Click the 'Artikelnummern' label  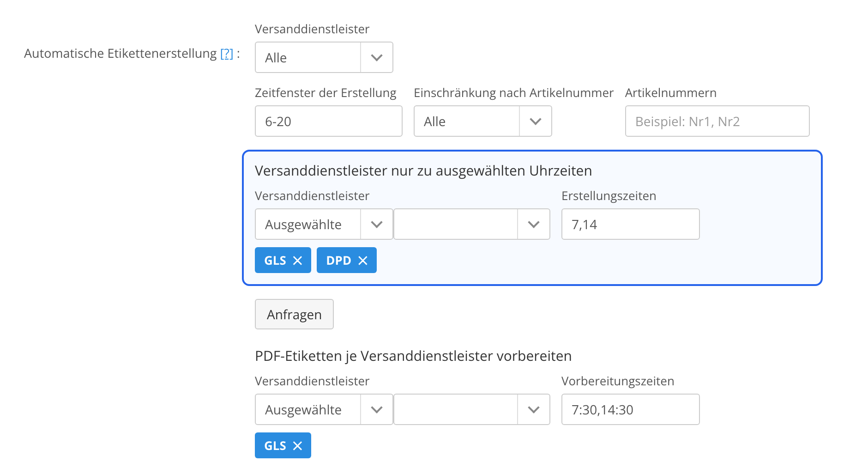670,93
